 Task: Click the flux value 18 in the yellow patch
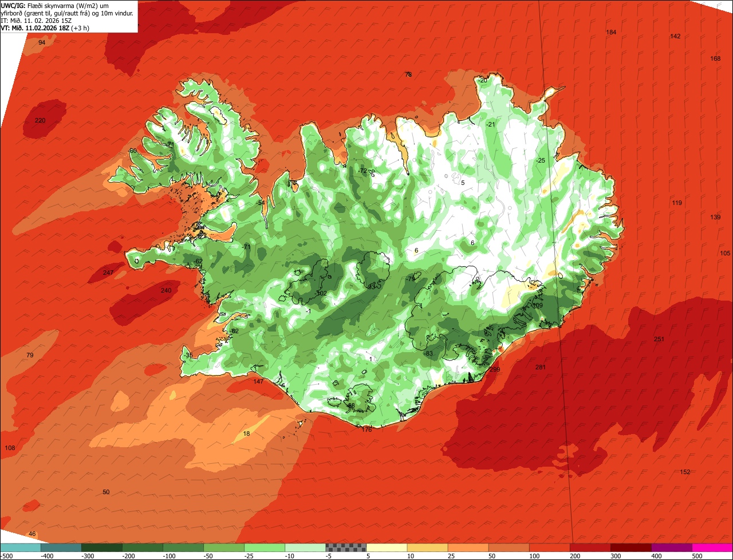[x=247, y=433]
